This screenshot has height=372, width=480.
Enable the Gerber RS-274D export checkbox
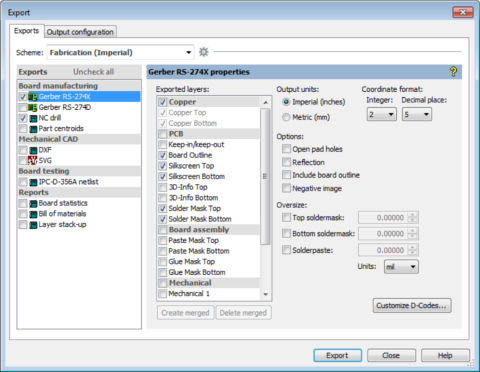point(23,108)
